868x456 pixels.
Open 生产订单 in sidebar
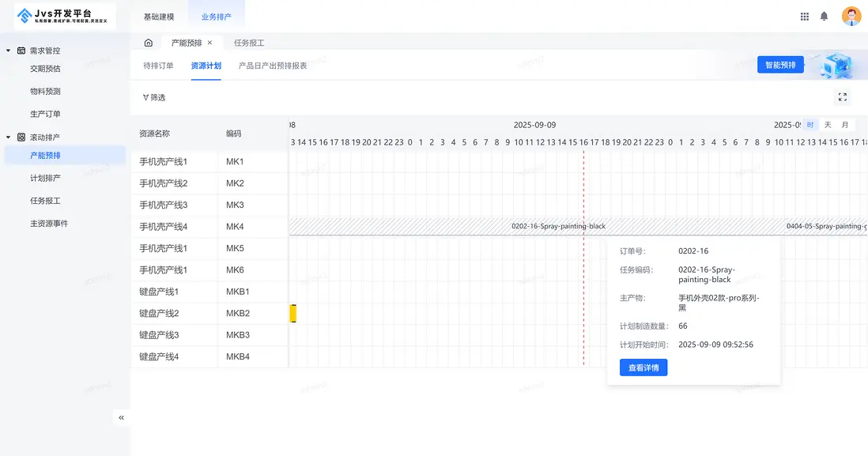click(45, 114)
